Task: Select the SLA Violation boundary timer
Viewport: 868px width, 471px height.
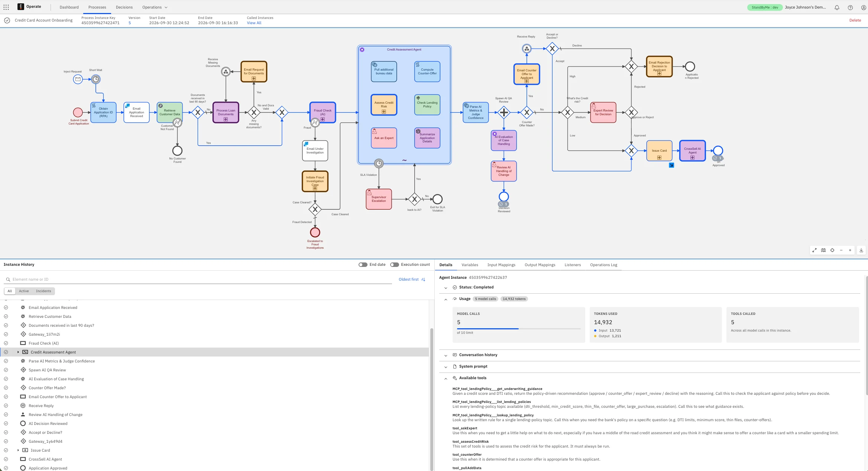Action: point(379,164)
